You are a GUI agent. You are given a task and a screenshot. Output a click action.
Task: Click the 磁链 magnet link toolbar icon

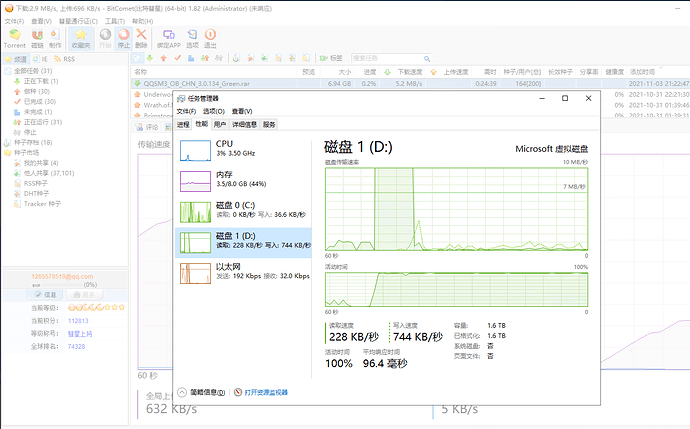[37, 38]
